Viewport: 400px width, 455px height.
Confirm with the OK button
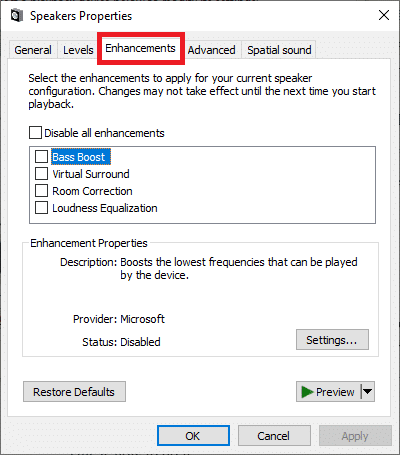193,436
